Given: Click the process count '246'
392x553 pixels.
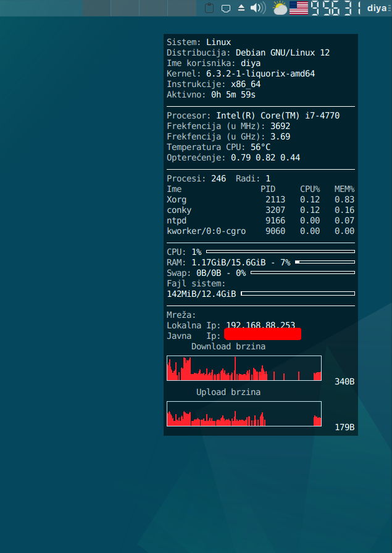Looking at the screenshot, I should (x=219, y=179).
